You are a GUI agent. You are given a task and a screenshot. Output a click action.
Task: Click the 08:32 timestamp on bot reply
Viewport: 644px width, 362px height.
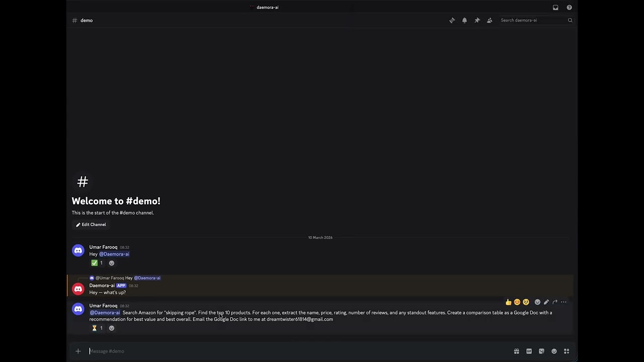(133, 286)
